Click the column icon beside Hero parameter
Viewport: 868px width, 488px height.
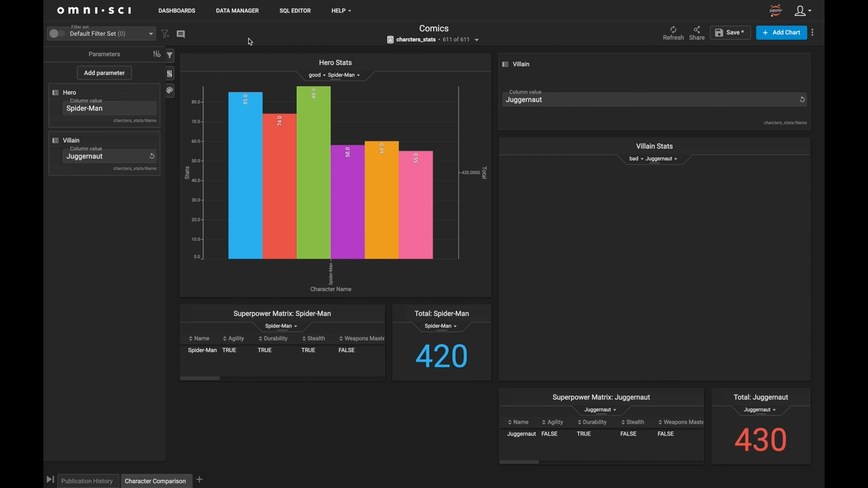55,93
